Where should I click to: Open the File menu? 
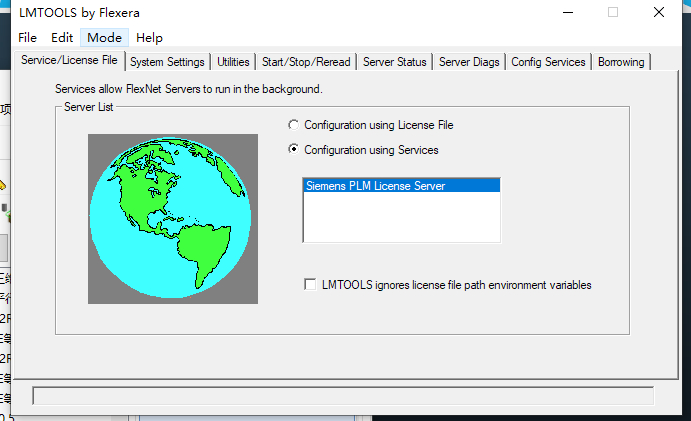click(27, 38)
